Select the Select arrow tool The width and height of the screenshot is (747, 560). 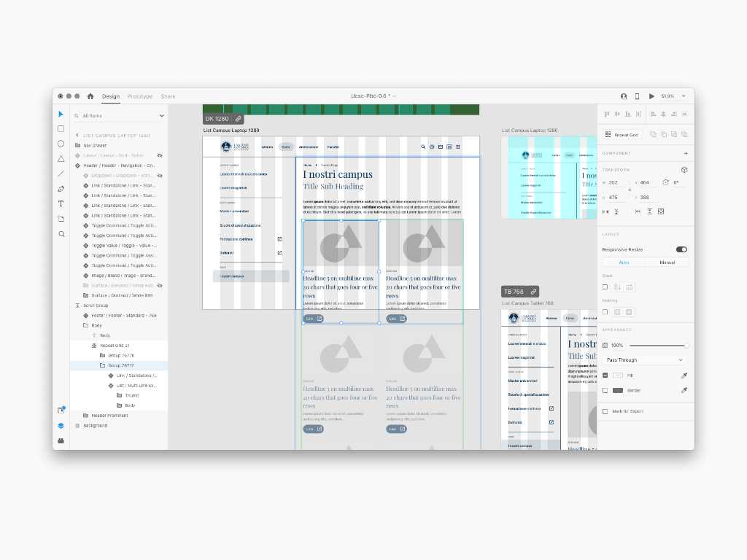[x=61, y=114]
